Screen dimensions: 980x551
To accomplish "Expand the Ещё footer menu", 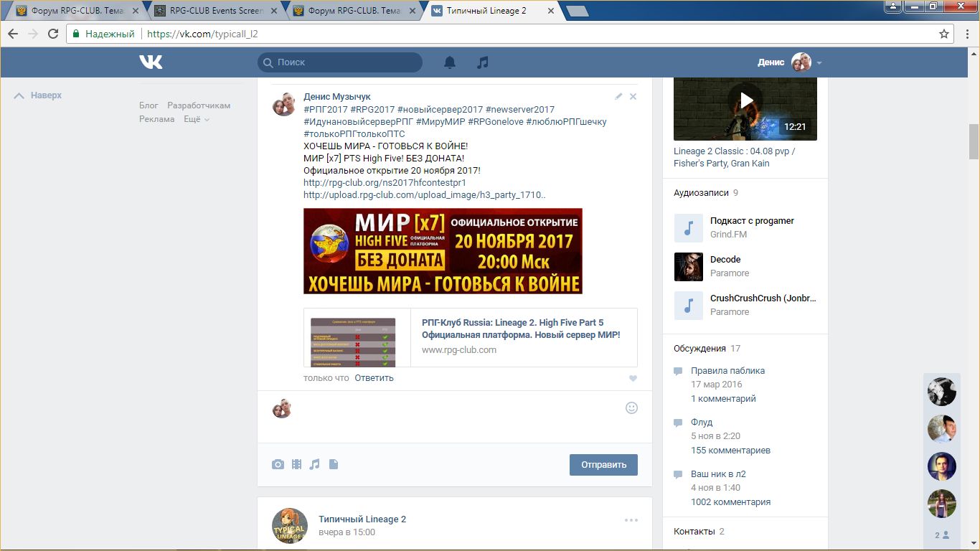I will click(197, 119).
